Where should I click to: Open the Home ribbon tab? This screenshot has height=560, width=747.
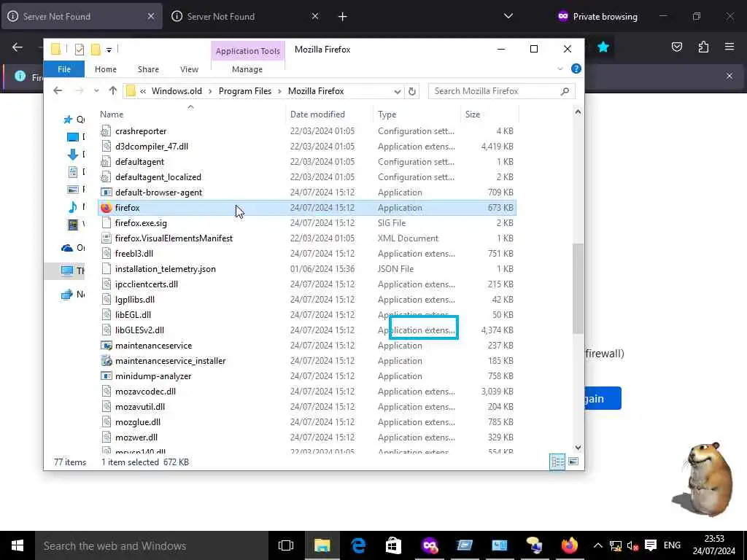106,69
